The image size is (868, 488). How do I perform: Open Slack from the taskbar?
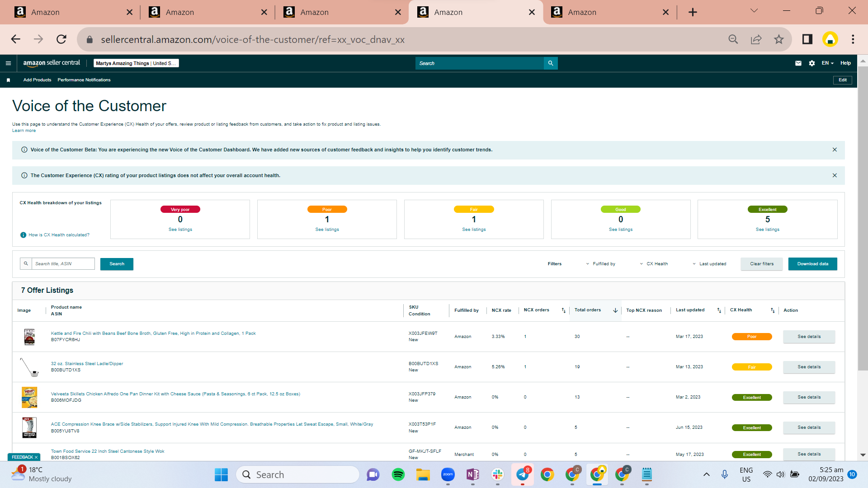[497, 474]
